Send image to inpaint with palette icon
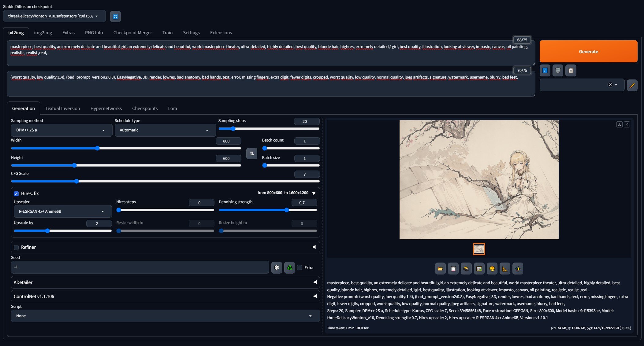Screen dimensions: 644x346 tap(492, 269)
